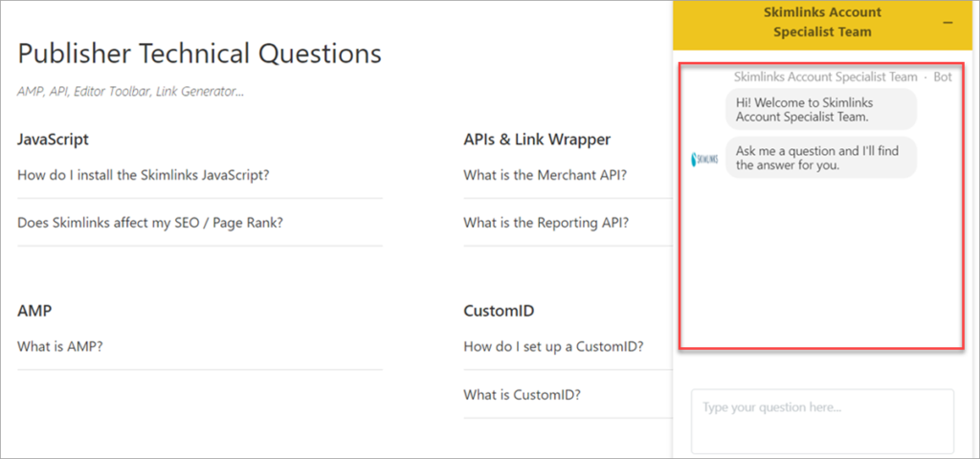Viewport: 980px width, 459px height.
Task: Click the 'APIs & Link Wrapper' heading
Action: coord(537,140)
